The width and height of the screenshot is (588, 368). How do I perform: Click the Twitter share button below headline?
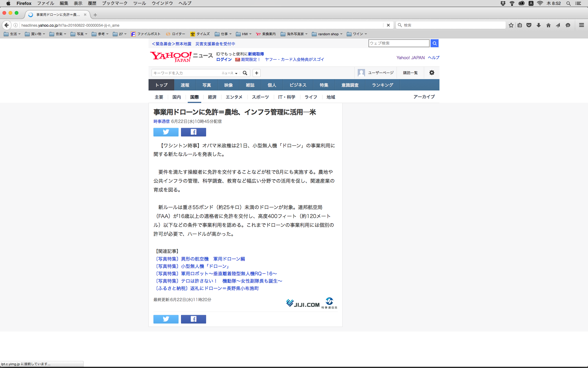(166, 132)
